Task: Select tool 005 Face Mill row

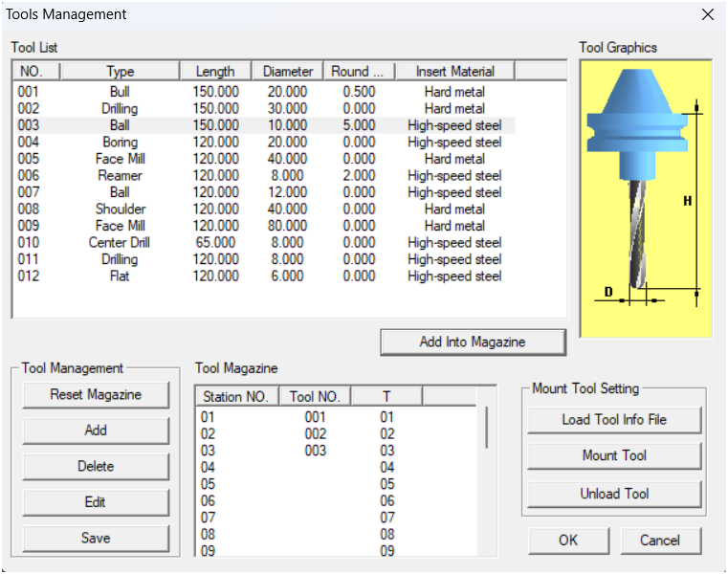Action: (265, 159)
